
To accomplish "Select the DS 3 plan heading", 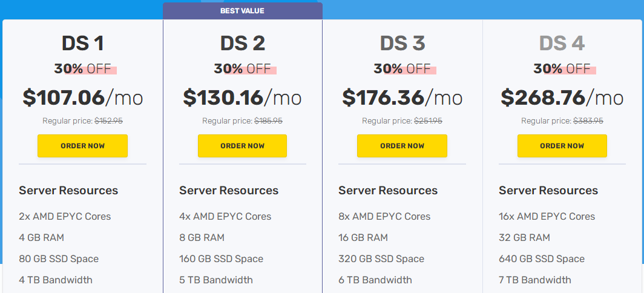I will tap(402, 43).
